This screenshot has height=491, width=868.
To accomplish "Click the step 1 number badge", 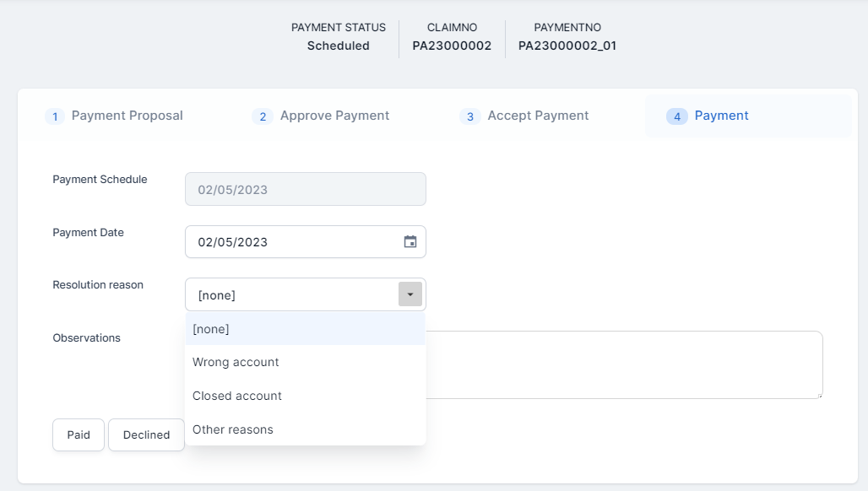I will [55, 116].
